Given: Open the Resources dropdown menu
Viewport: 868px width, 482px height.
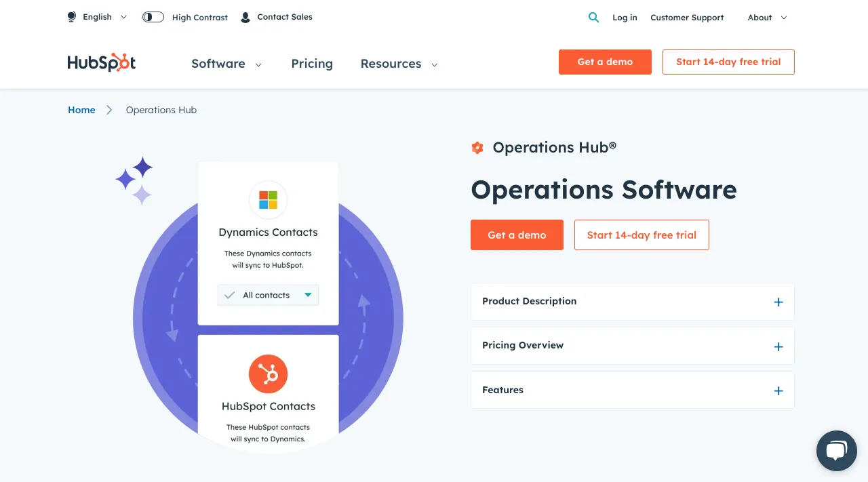Looking at the screenshot, I should pos(399,64).
